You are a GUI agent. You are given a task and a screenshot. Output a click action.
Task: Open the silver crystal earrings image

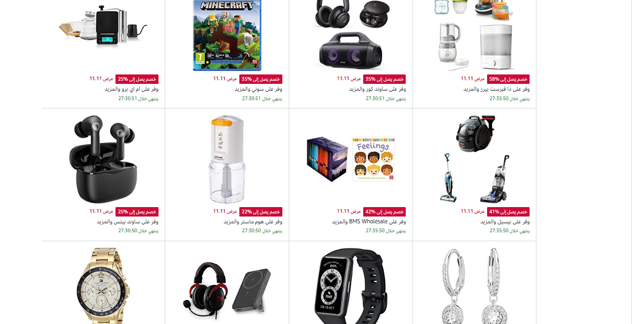pyautogui.click(x=474, y=286)
